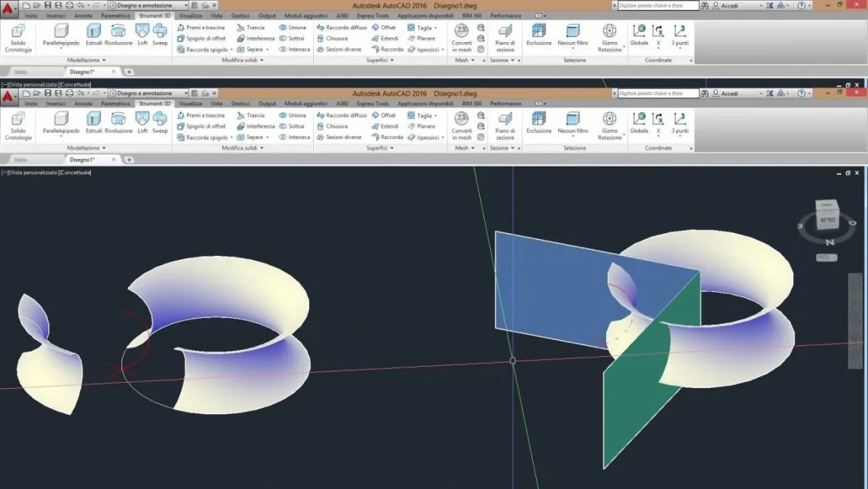The width and height of the screenshot is (868, 489).
Task: Open Help icon in lower AutoCAD window
Action: (x=802, y=93)
